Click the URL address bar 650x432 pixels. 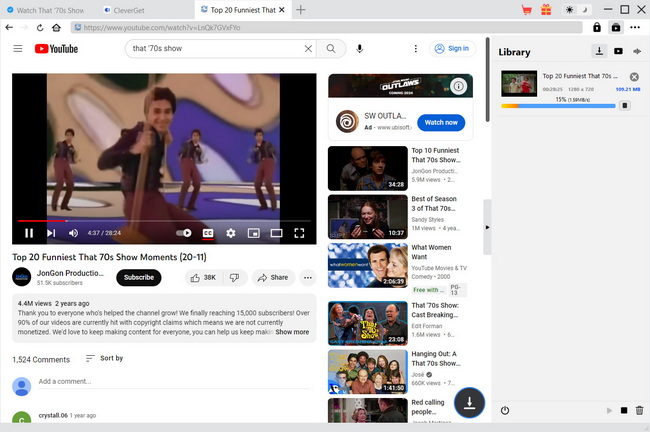coord(327,27)
